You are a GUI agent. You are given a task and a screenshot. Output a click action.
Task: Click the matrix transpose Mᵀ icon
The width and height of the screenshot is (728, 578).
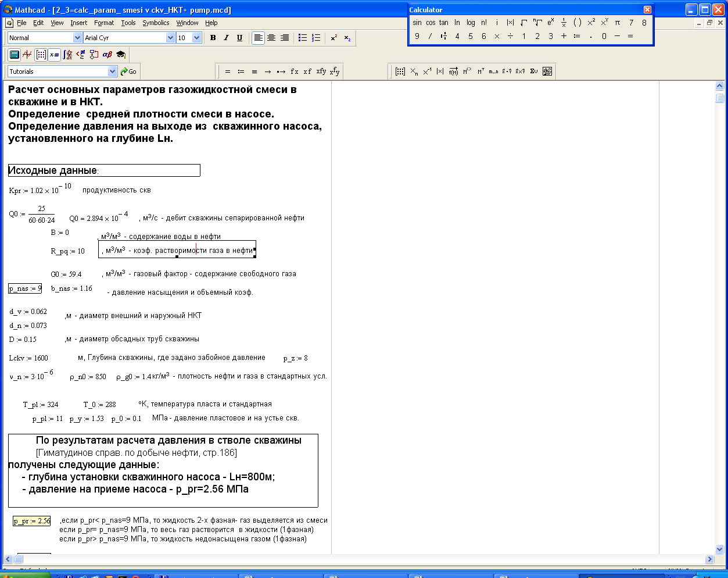pos(480,72)
